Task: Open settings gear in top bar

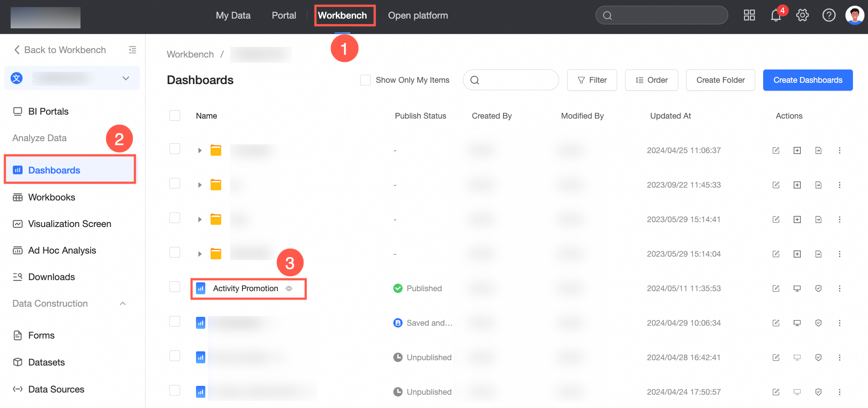Action: pos(802,15)
